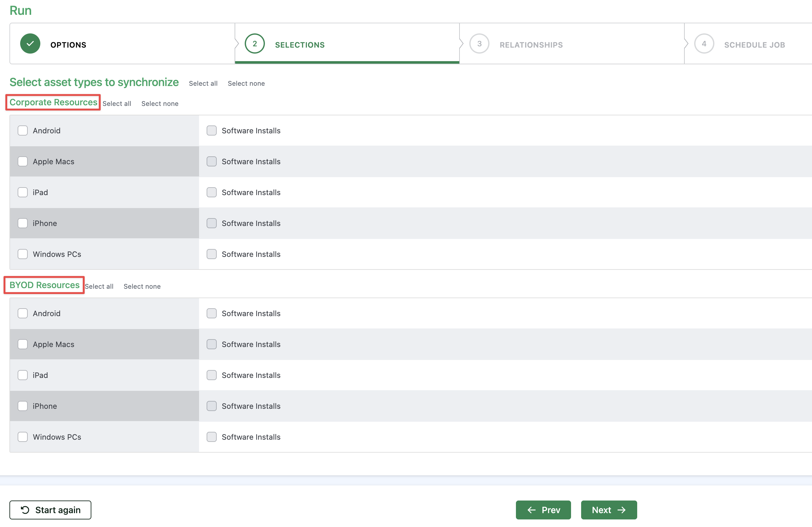This screenshot has width=812, height=527.
Task: Enable Software Installs for Corporate Android
Action: pos(212,130)
